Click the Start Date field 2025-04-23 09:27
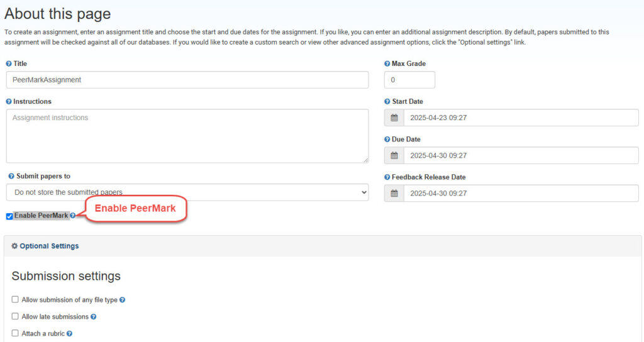The height and width of the screenshot is (342, 644). 521,118
